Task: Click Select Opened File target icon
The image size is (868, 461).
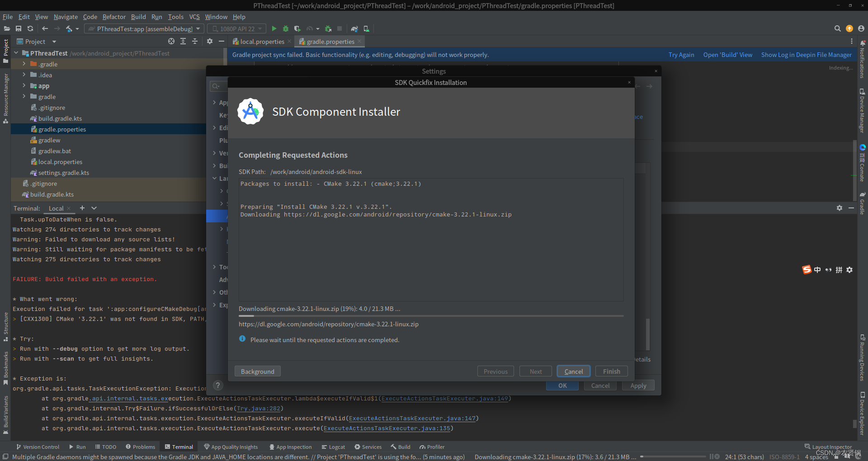Action: click(171, 41)
